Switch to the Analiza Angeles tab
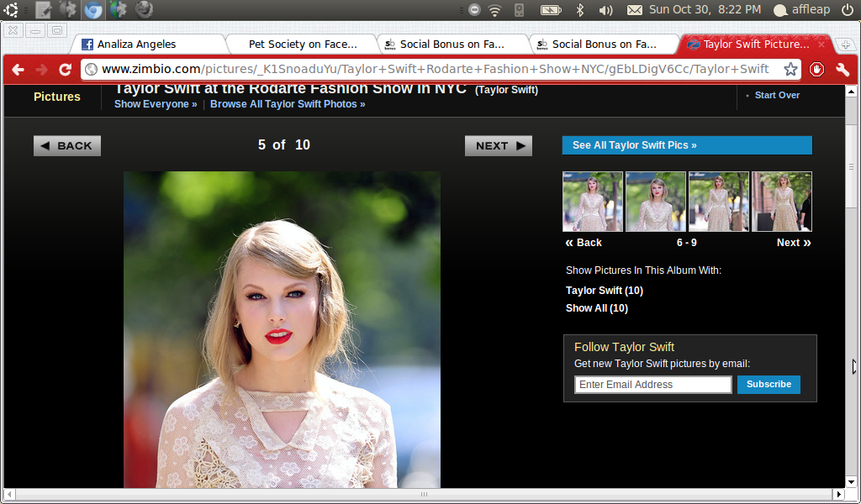Screen dimensions: 861x504 click(150, 45)
